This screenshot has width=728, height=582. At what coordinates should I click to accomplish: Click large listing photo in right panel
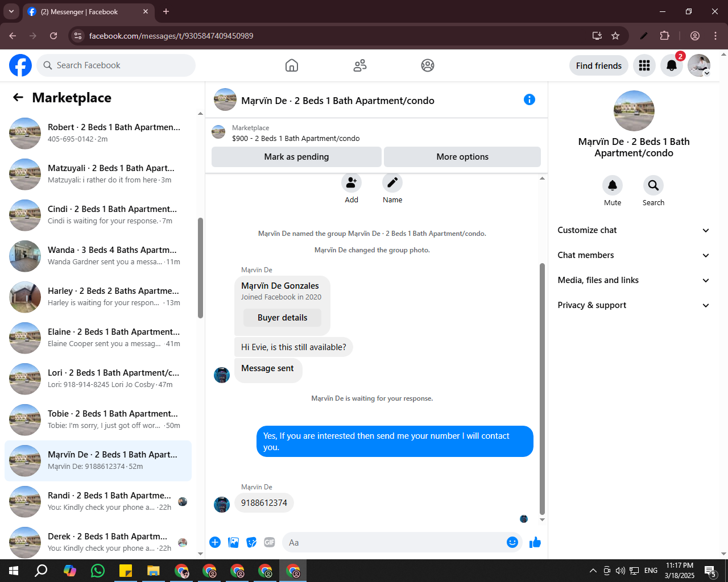(x=634, y=111)
